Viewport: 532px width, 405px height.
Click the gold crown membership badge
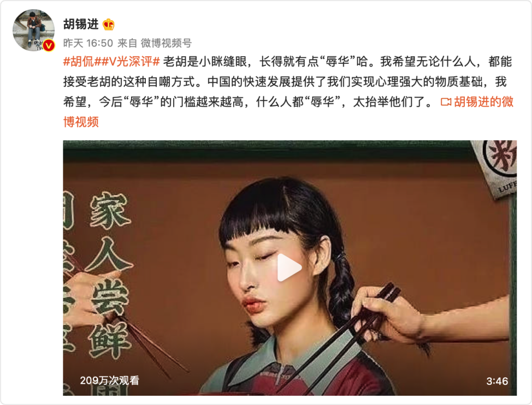(x=109, y=25)
